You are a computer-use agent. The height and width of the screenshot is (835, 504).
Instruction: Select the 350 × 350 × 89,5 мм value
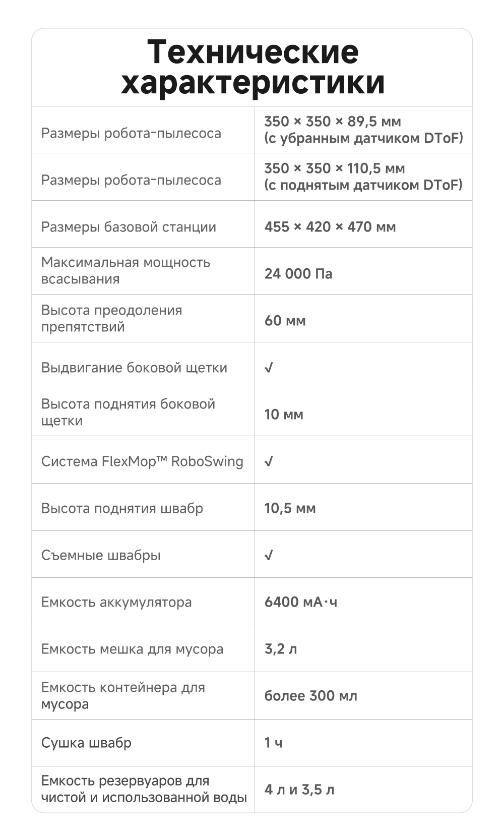click(333, 122)
